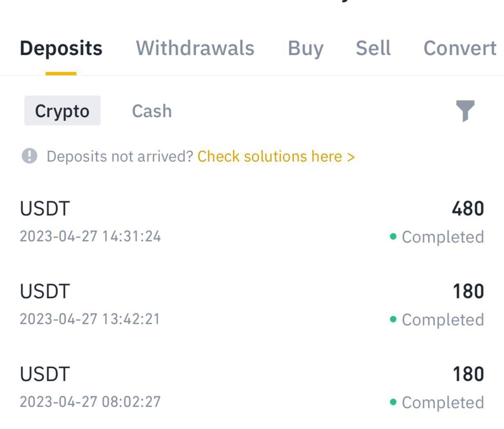Viewport: 504px width, 429px height.
Task: Select the Sell tab
Action: point(373,48)
